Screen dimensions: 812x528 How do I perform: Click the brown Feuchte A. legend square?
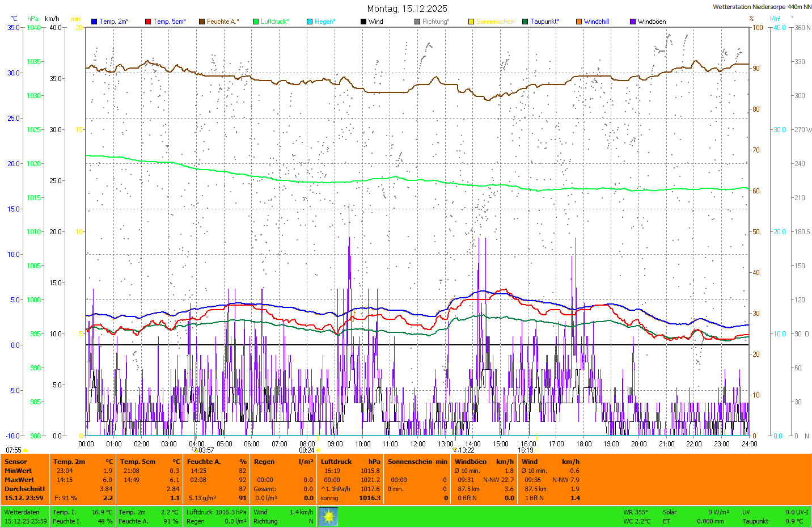[x=202, y=22]
